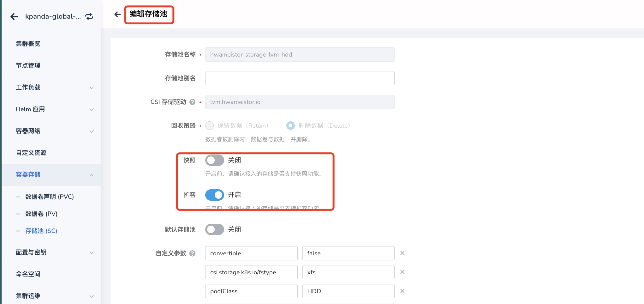Screen dimensions: 644x304
Task: Edit the xfs value field
Action: 349,272
